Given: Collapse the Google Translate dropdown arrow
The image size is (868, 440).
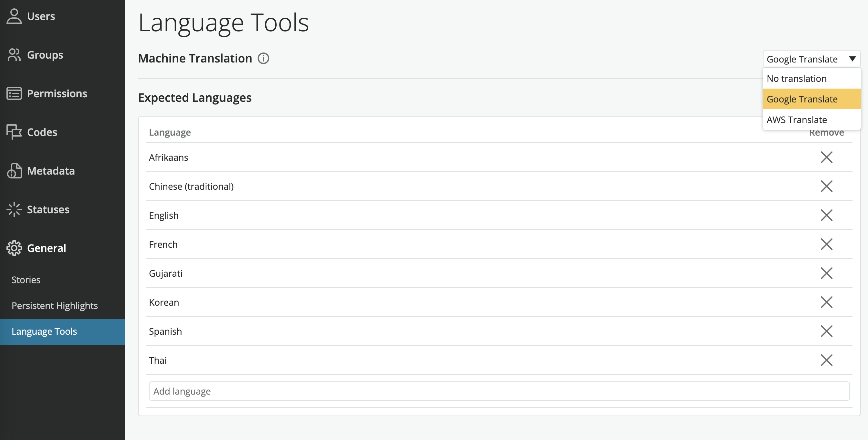Looking at the screenshot, I should point(852,59).
